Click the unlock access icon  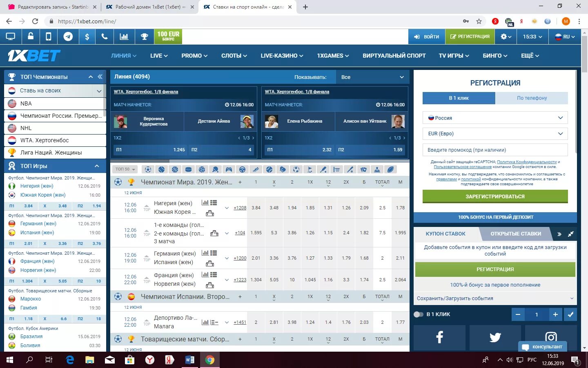(x=31, y=36)
